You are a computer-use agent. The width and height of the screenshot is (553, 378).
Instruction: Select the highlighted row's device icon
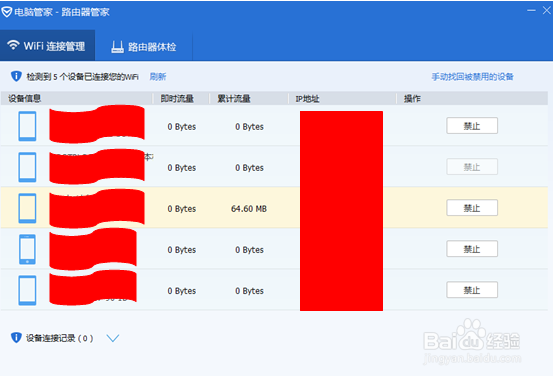(27, 208)
